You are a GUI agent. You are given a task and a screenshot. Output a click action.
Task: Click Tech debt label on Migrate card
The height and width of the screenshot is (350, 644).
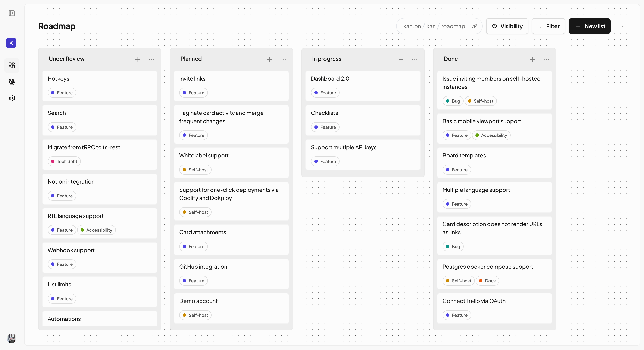click(64, 162)
